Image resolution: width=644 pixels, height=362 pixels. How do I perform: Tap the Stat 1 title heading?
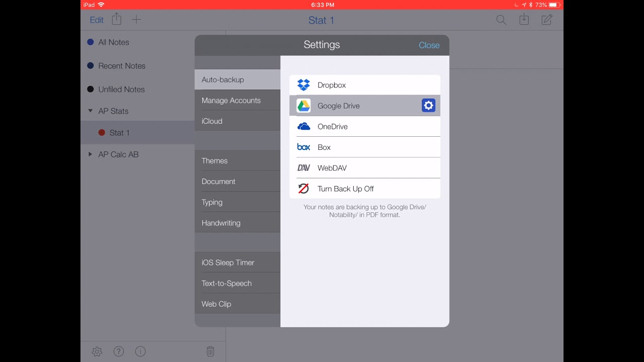(x=321, y=20)
